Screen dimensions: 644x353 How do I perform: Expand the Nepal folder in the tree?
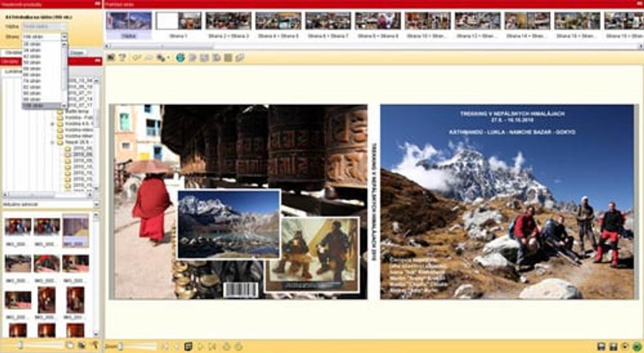click(x=53, y=142)
